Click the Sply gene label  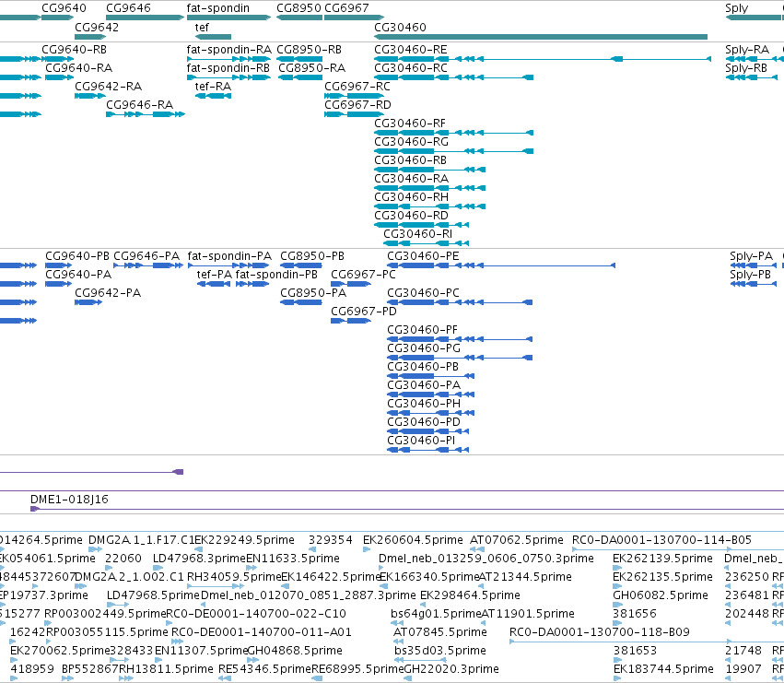tap(736, 8)
